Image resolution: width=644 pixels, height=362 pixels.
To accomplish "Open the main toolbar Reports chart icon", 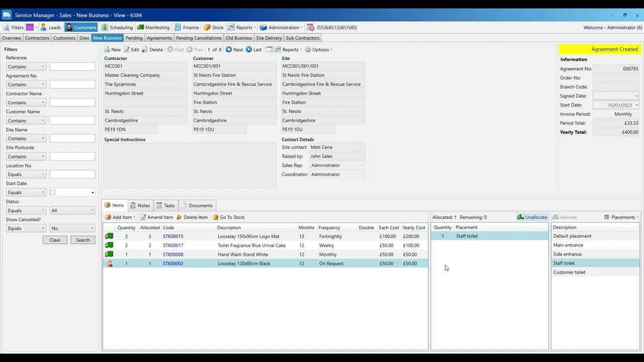I will [231, 28].
